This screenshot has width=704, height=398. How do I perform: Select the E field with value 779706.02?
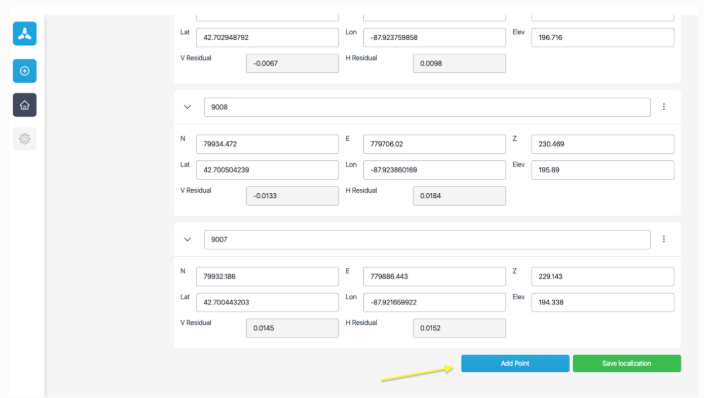[x=434, y=144]
